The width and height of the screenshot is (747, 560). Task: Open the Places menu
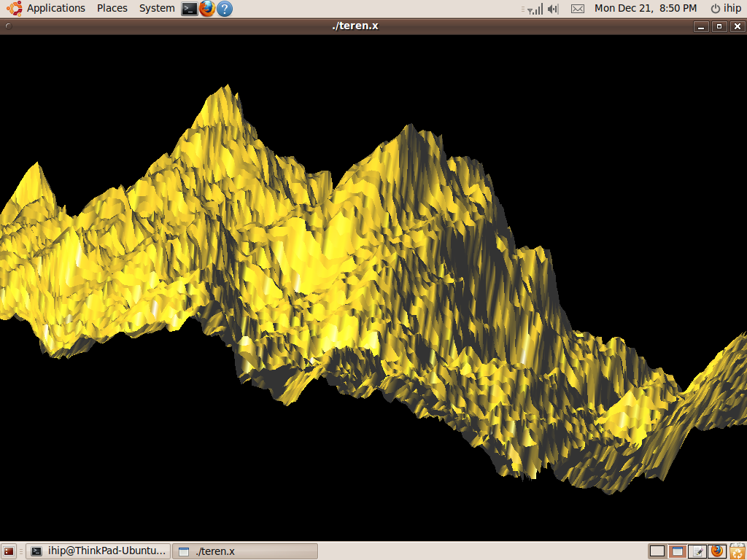(x=112, y=9)
